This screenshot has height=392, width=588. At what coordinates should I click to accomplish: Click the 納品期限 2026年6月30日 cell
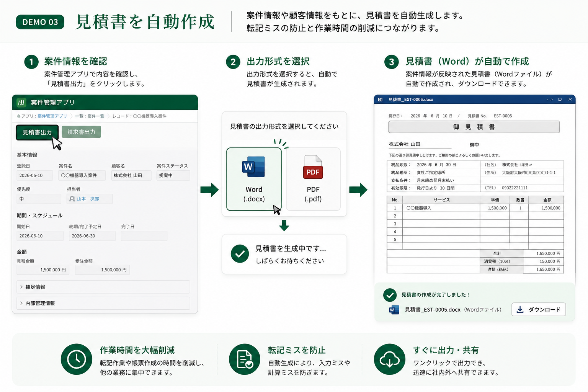click(x=433, y=165)
